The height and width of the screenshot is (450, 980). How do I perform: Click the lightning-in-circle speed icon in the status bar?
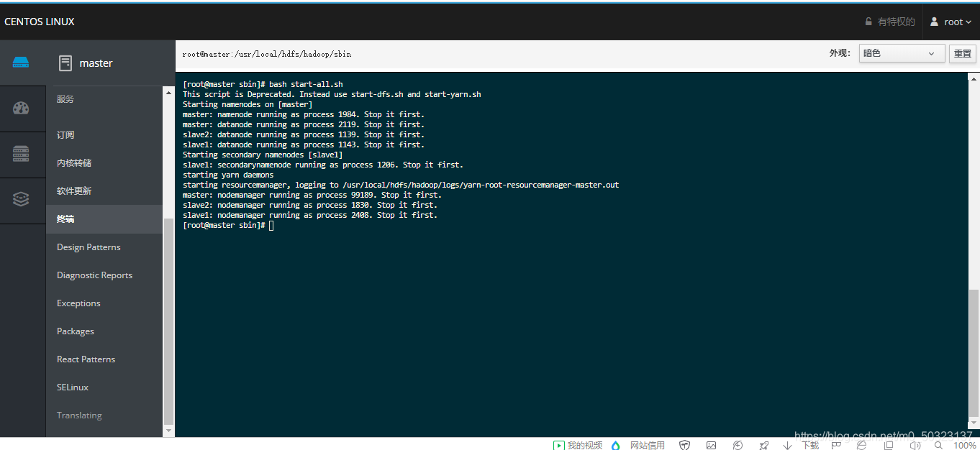point(738,445)
